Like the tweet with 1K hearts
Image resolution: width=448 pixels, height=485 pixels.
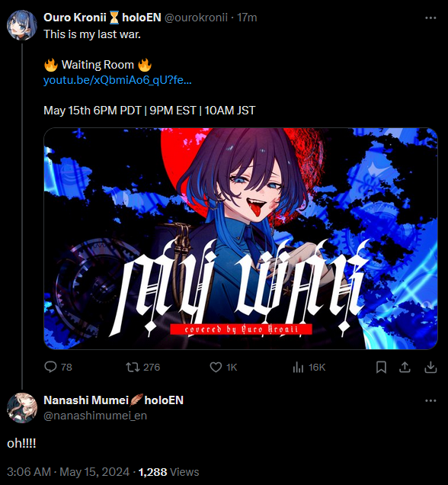pos(216,367)
